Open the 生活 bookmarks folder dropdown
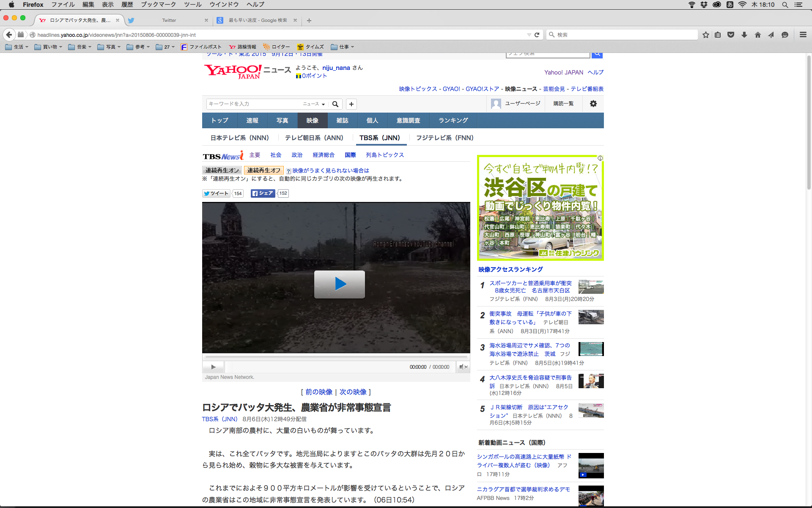 pos(17,47)
